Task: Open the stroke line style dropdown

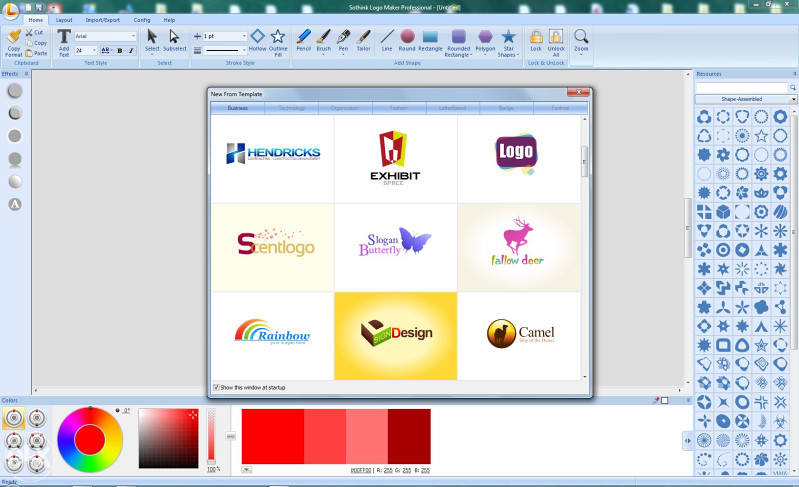Action: pyautogui.click(x=244, y=50)
